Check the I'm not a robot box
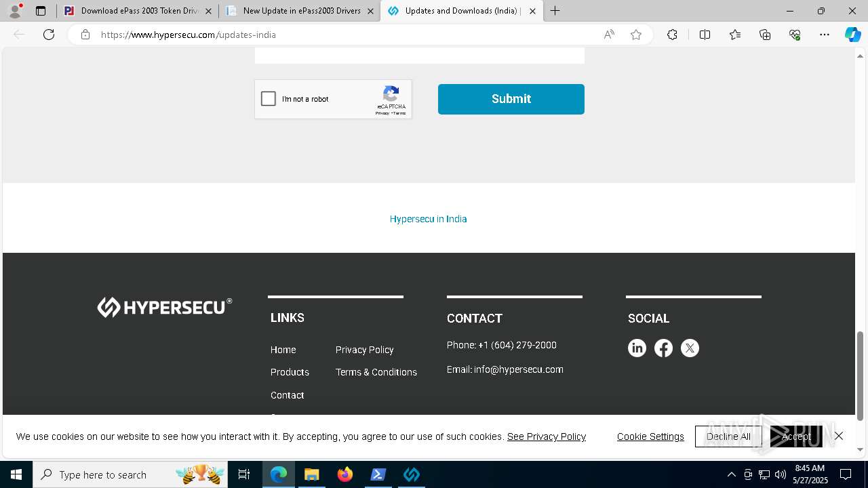 (269, 99)
